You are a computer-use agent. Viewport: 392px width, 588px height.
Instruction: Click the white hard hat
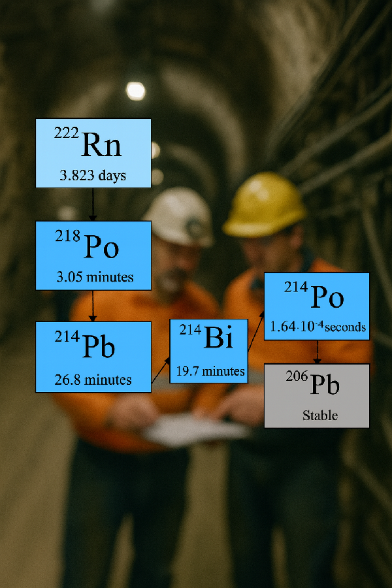pyautogui.click(x=181, y=217)
